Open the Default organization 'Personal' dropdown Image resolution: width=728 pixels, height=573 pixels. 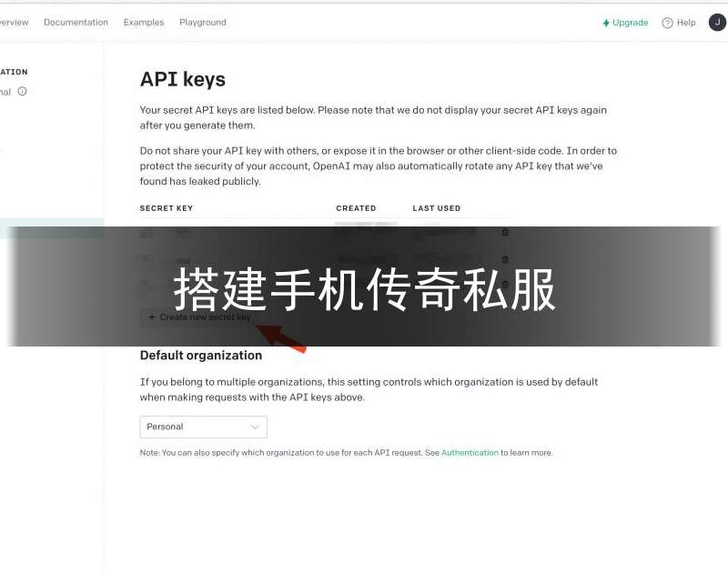click(203, 427)
